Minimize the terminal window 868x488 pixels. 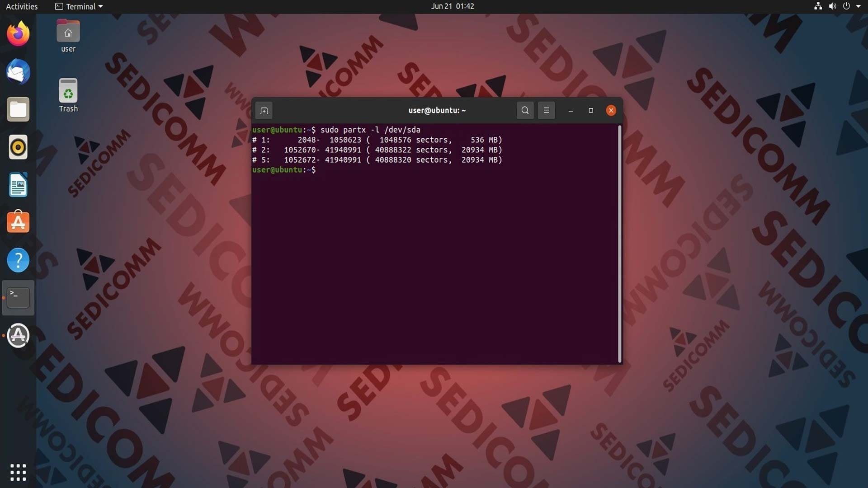tap(571, 110)
